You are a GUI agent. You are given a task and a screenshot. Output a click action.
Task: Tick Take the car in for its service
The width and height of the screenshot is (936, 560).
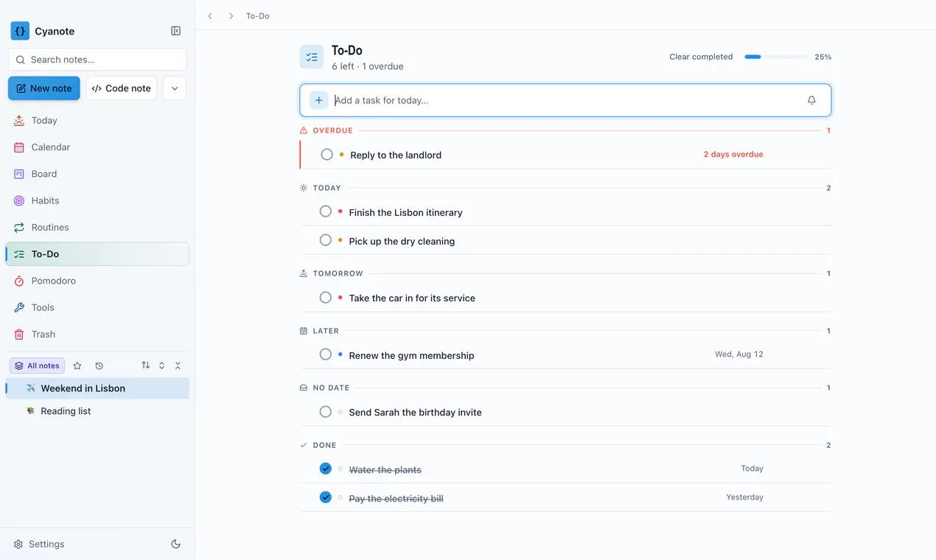click(325, 298)
